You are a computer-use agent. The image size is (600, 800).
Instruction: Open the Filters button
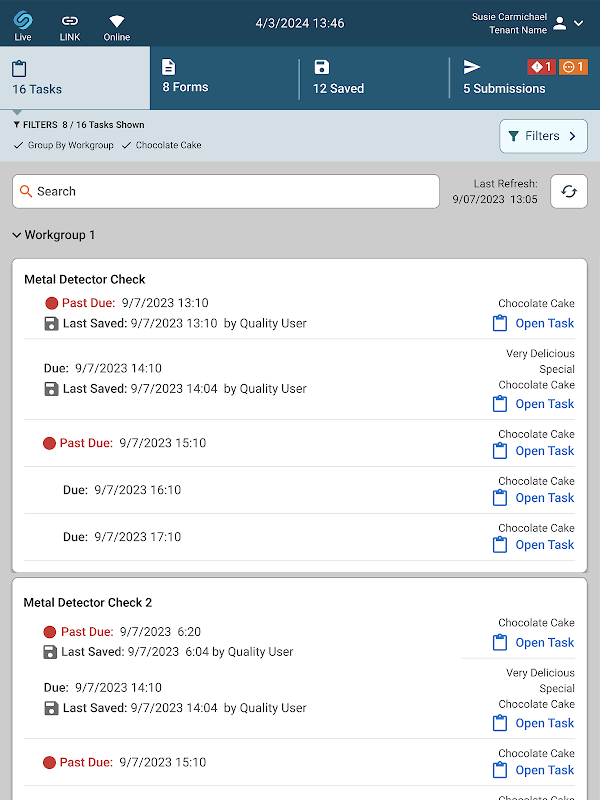tap(543, 136)
